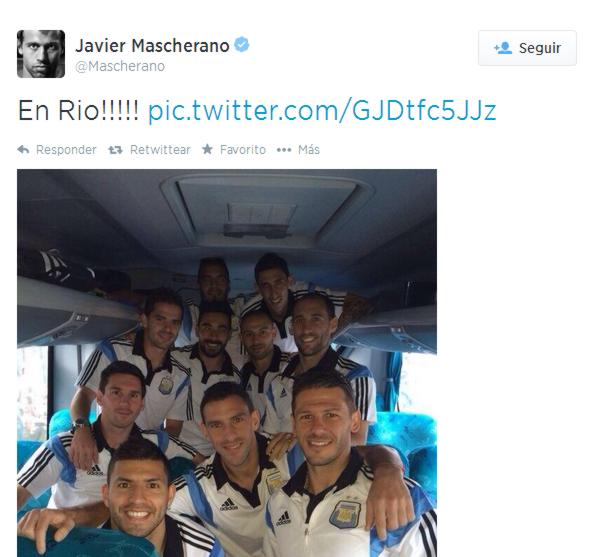Click the 'En Rio!!!!!' tweet text
605x557 pixels.
78,111
